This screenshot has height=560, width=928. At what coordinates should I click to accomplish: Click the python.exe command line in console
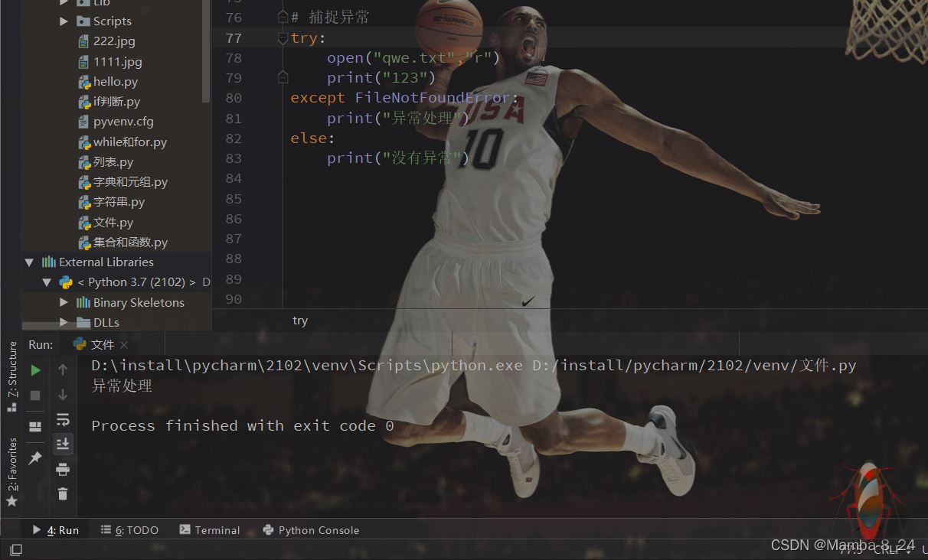coord(473,366)
